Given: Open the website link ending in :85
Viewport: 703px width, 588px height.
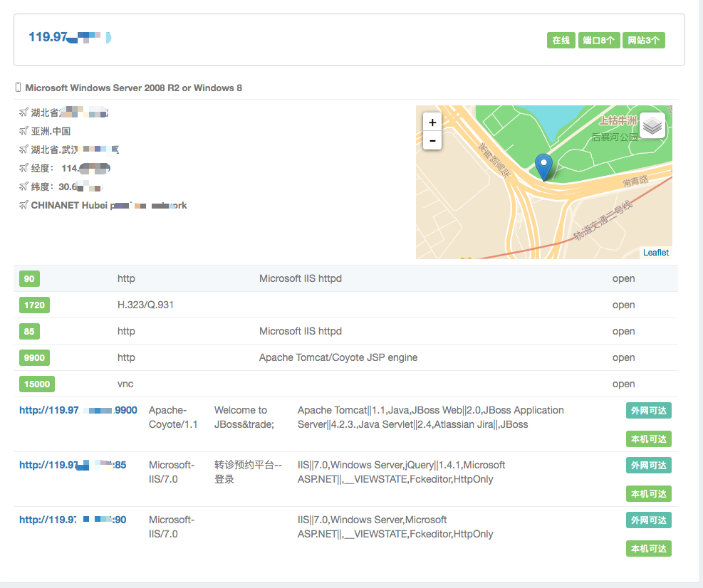Looking at the screenshot, I should 73,465.
